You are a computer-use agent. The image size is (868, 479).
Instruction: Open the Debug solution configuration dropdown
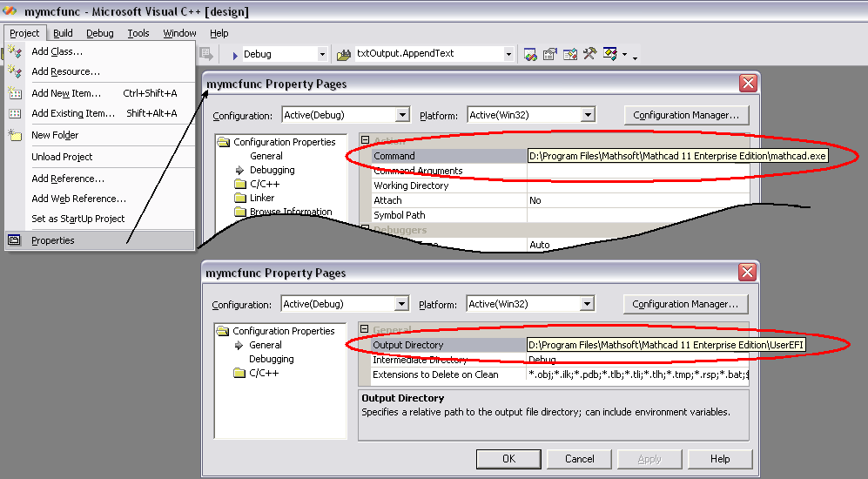point(322,54)
